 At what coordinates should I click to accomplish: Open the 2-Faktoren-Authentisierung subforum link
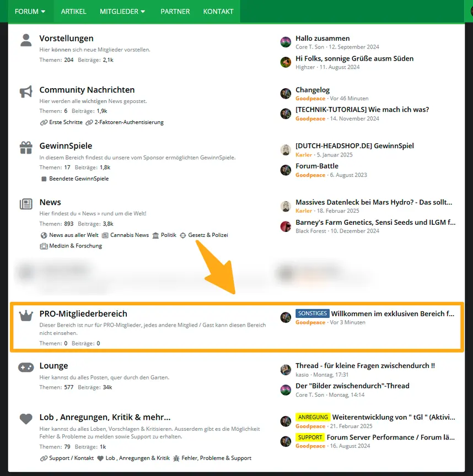point(129,122)
